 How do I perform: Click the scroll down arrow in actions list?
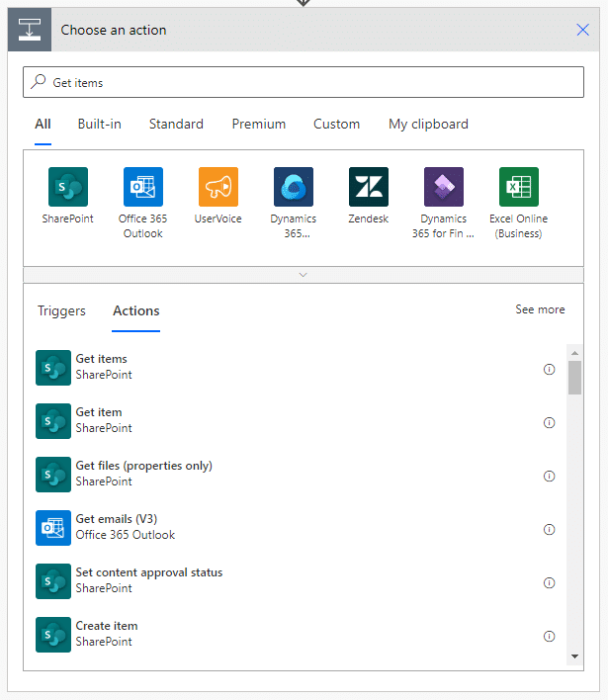(x=575, y=656)
